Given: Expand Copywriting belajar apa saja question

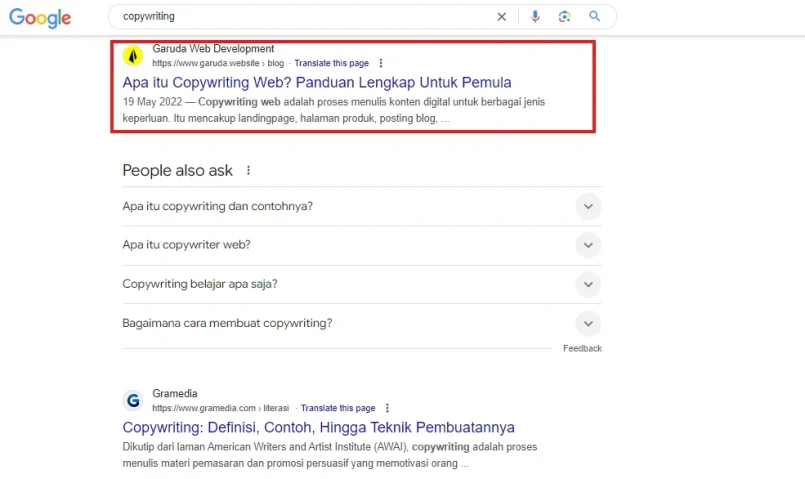Looking at the screenshot, I should (x=361, y=284).
